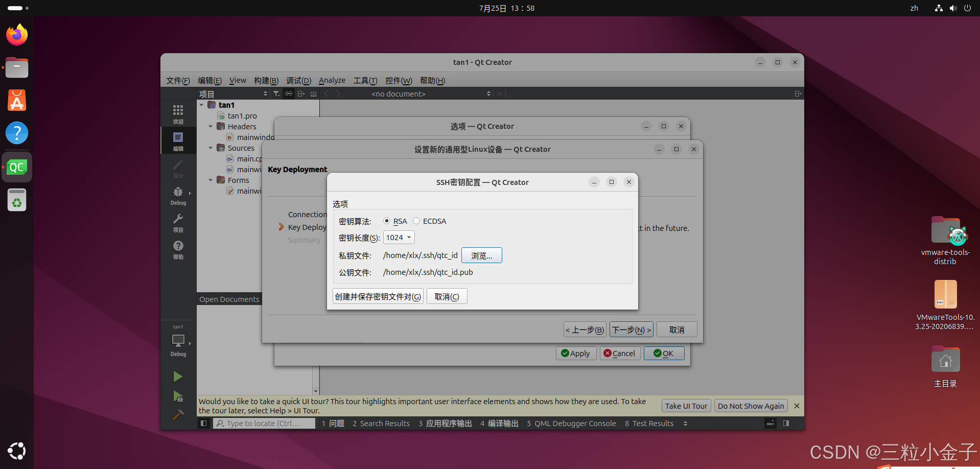980x469 pixels.
Task: Click OK in the Options dialog
Action: 664,353
